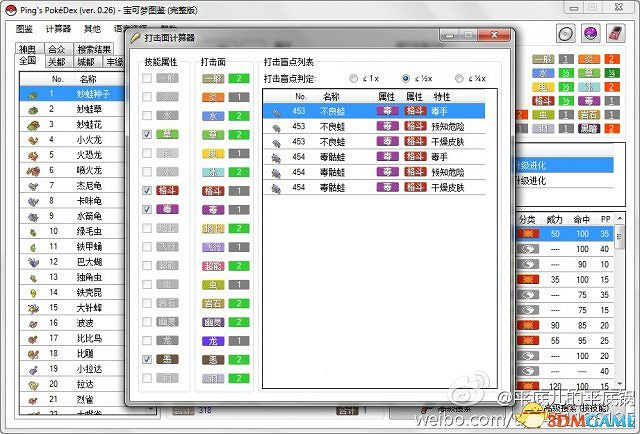The width and height of the screenshot is (640, 434).
Task: Click 毒 type badge in selected 不良蛙 row
Action: pos(387,111)
